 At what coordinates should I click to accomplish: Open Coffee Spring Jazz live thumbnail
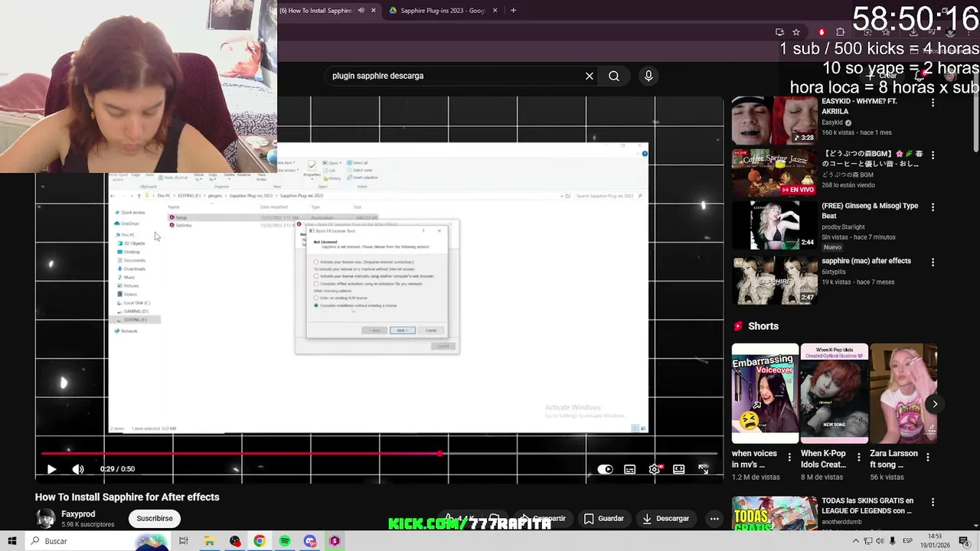(774, 173)
